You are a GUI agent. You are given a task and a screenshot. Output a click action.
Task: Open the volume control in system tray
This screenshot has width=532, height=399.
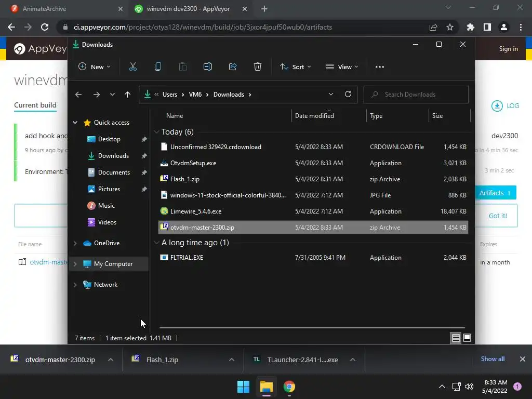[469, 387]
